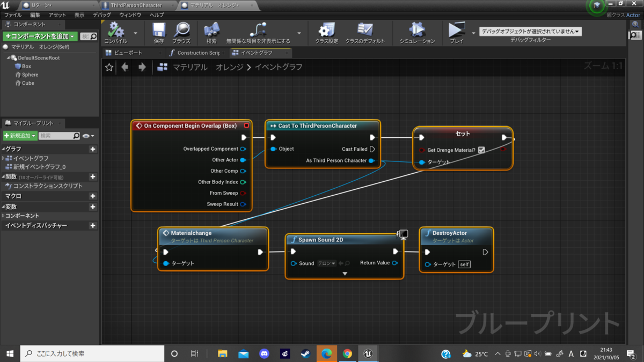Open the Add Component (コンポーネントを追加) dropdown
The width and height of the screenshot is (644, 362).
tap(40, 36)
